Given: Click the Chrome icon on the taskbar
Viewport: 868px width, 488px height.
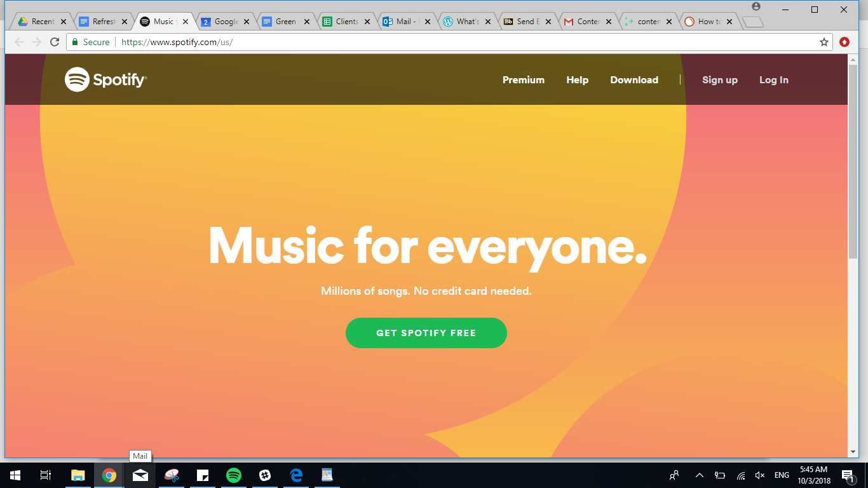Looking at the screenshot, I should [x=109, y=475].
